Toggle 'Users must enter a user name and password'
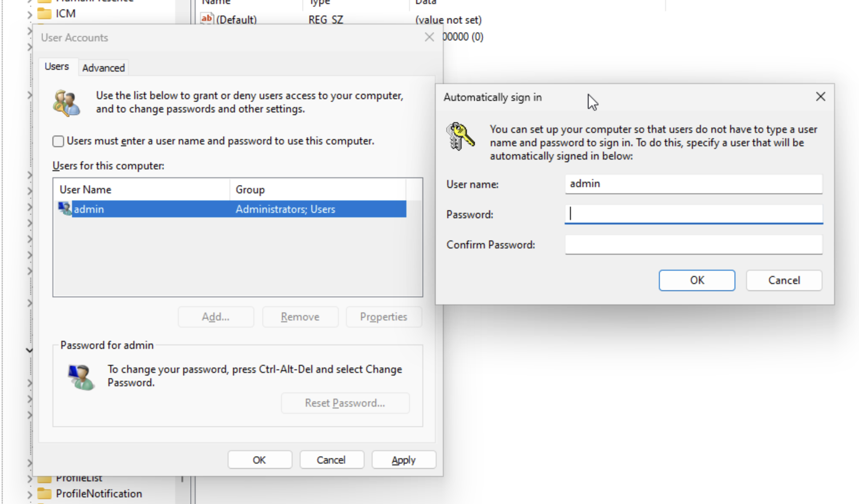859x504 pixels. click(x=58, y=140)
